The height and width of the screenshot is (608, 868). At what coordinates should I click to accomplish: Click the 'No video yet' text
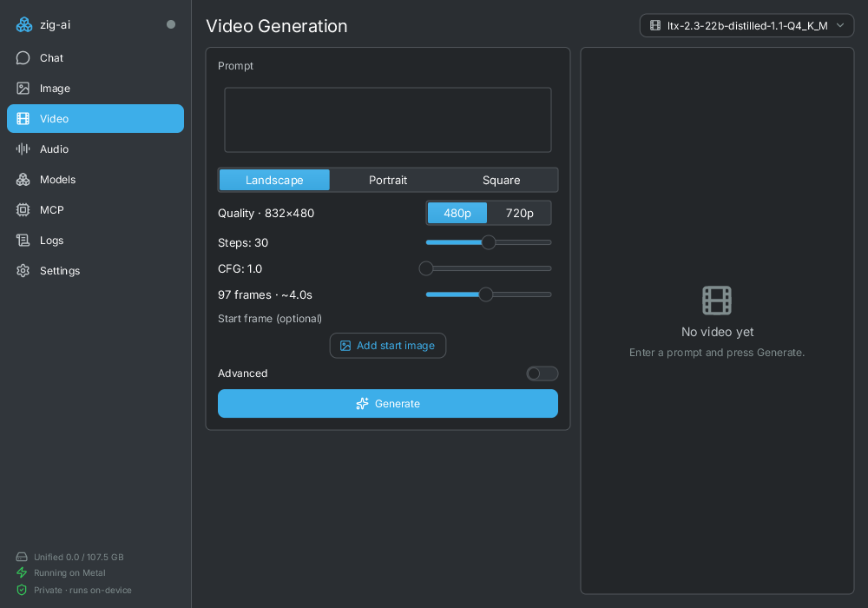[718, 333]
